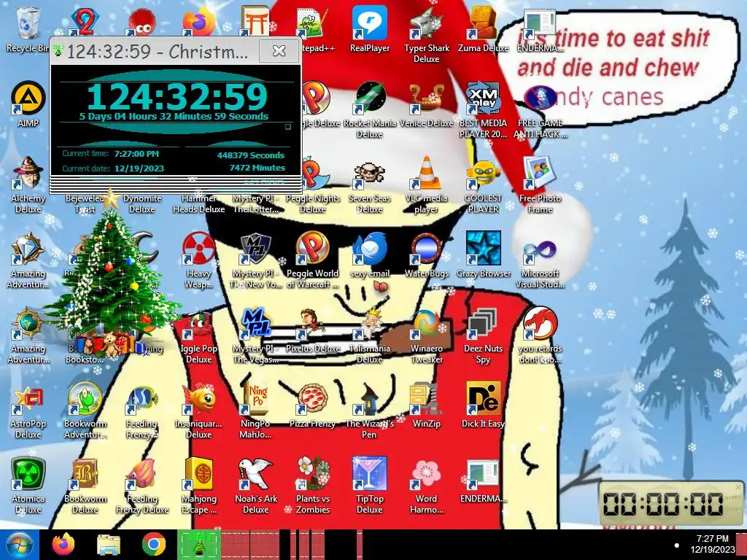Open The Wizard's Pen icon
Image resolution: width=747 pixels, height=560 pixels.
point(370,411)
